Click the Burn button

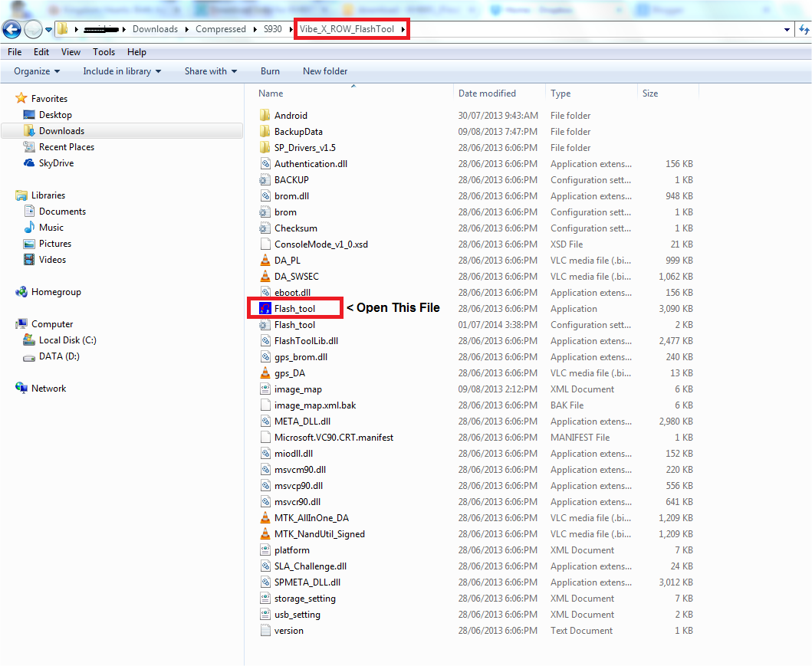[270, 71]
